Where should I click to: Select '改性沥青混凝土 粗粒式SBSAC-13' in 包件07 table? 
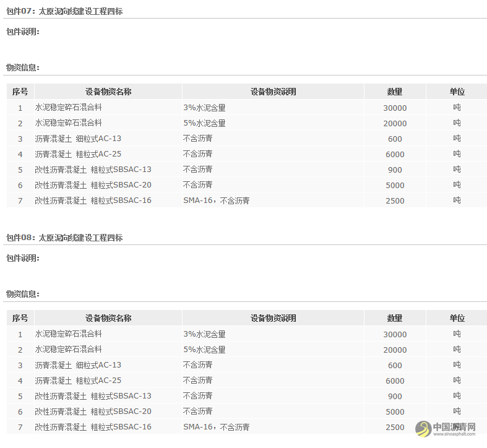93,170
